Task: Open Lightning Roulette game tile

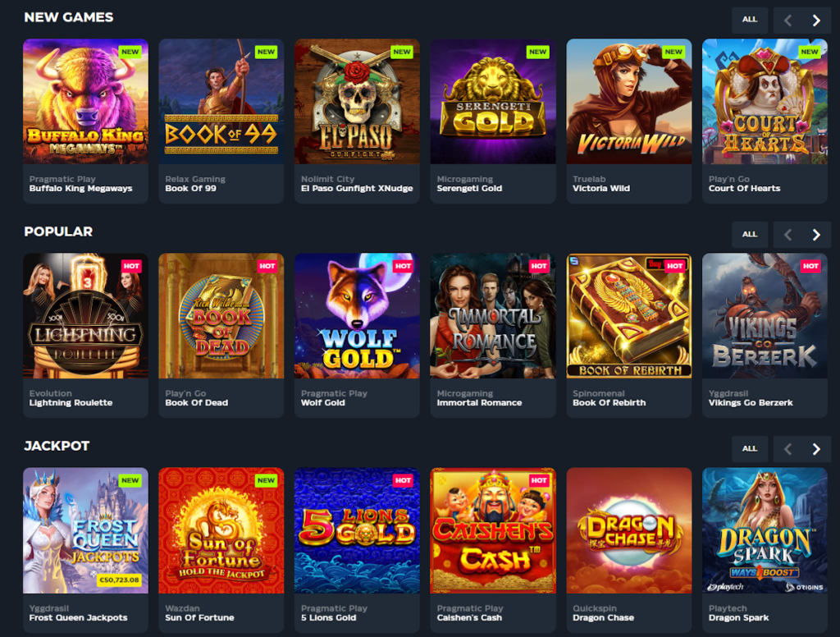Action: (85, 316)
